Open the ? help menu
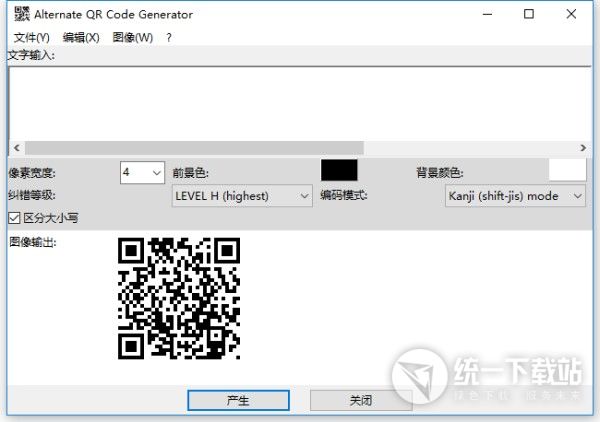 pos(169,37)
